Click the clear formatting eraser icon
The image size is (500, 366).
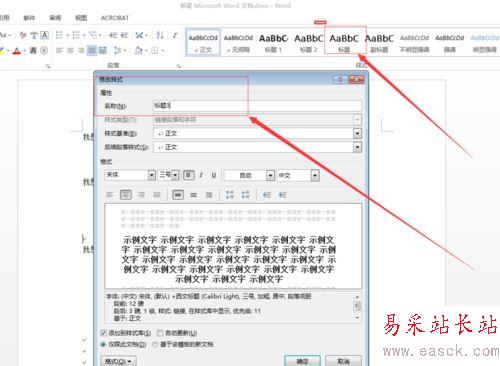coord(23,35)
